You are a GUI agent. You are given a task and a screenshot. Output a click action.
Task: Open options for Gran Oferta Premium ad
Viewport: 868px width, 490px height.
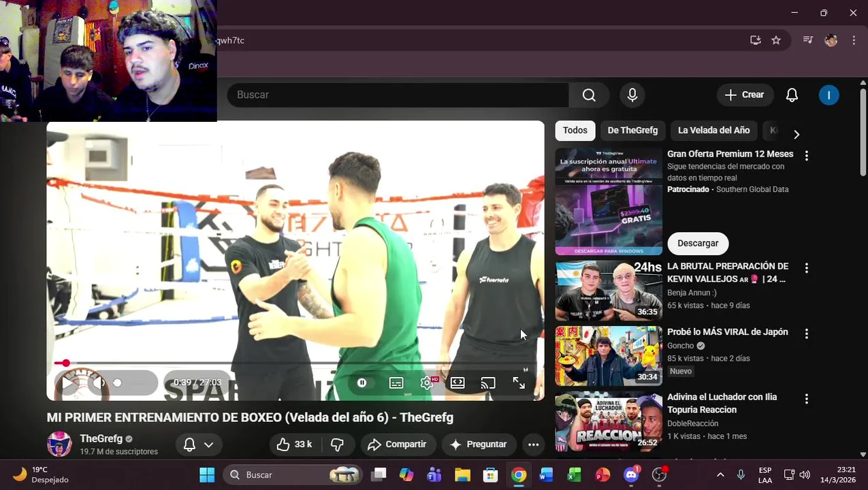coord(807,156)
